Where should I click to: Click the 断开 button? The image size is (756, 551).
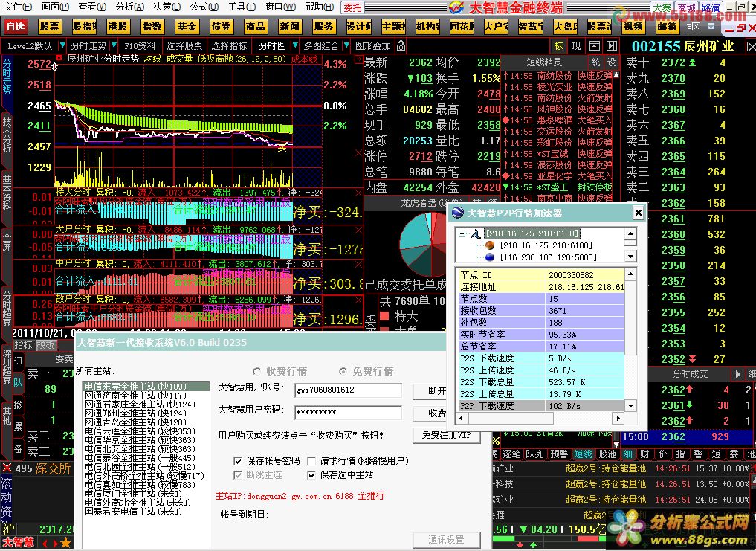(x=430, y=391)
